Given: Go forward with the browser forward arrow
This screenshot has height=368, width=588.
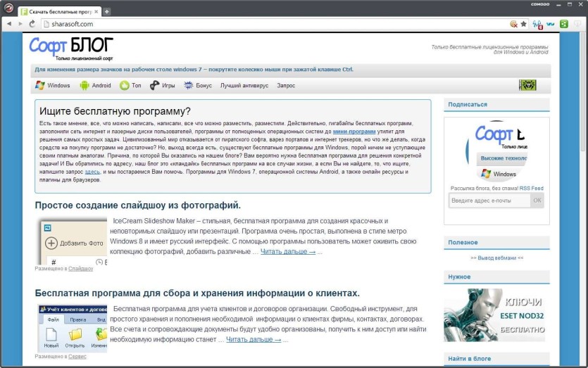Looking at the screenshot, I should 20,24.
